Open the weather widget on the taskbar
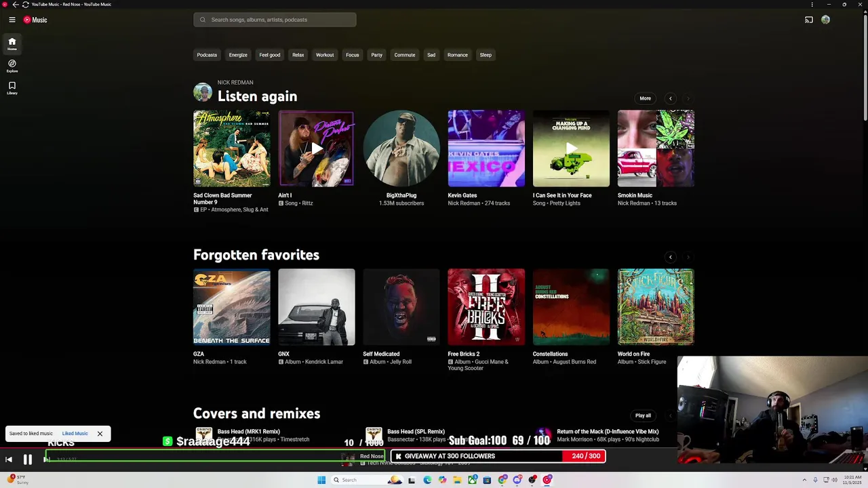868x488 pixels. click(x=18, y=479)
